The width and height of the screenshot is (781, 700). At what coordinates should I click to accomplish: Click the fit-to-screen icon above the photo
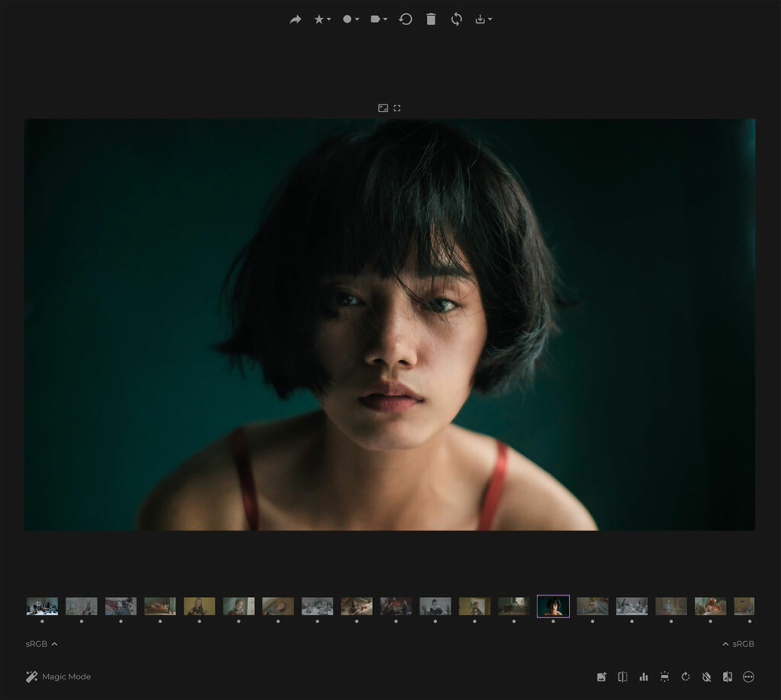point(383,108)
